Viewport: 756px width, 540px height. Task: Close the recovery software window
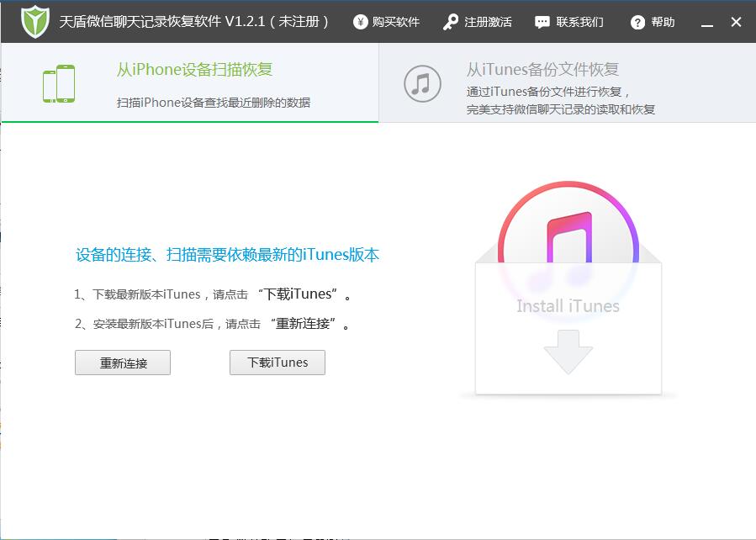[736, 22]
